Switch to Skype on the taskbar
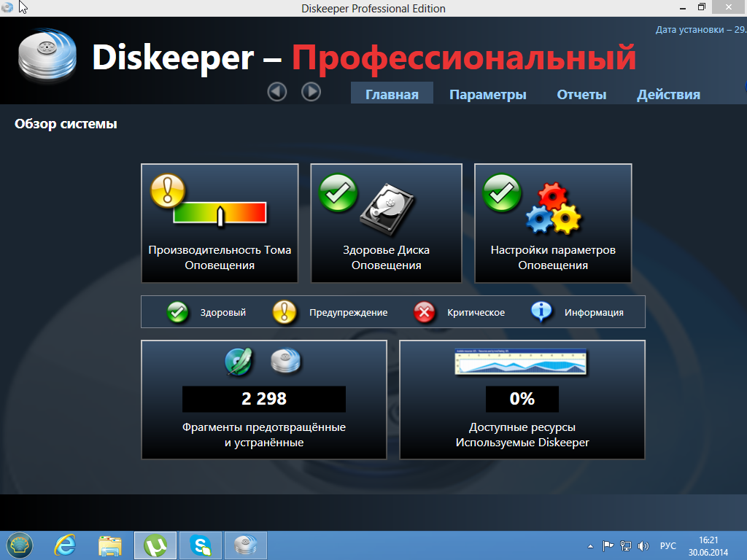This screenshot has width=747, height=560. 201,545
